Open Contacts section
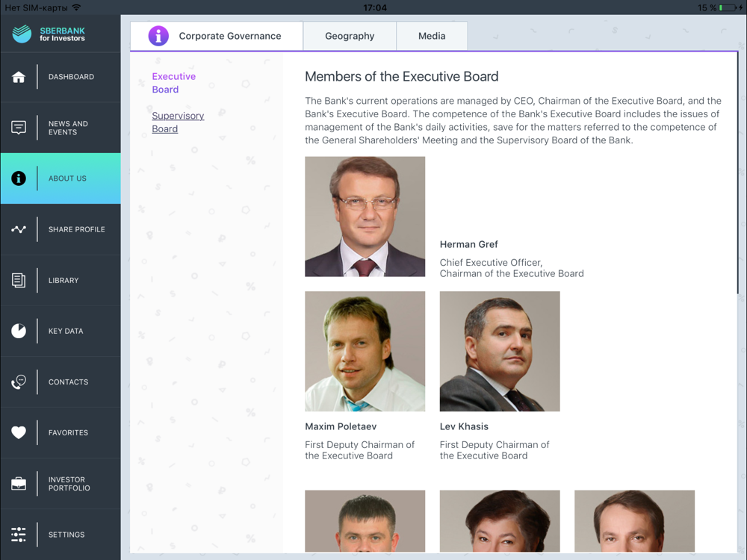 61,382
